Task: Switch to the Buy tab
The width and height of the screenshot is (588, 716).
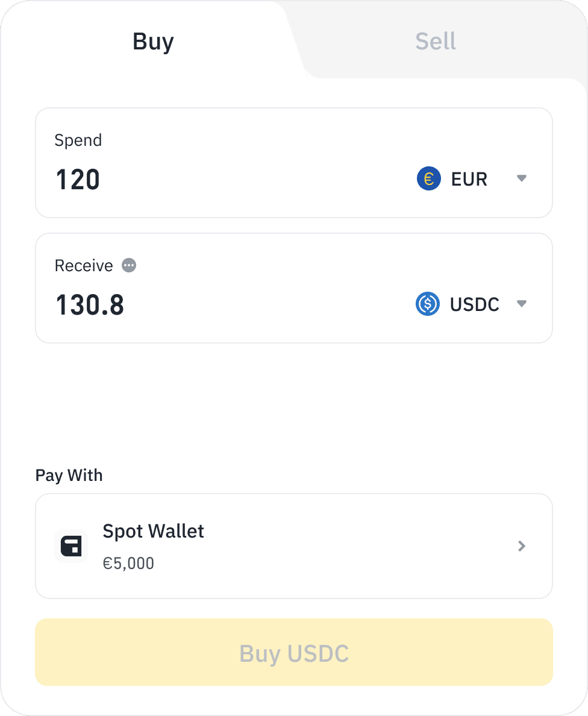Action: click(153, 42)
